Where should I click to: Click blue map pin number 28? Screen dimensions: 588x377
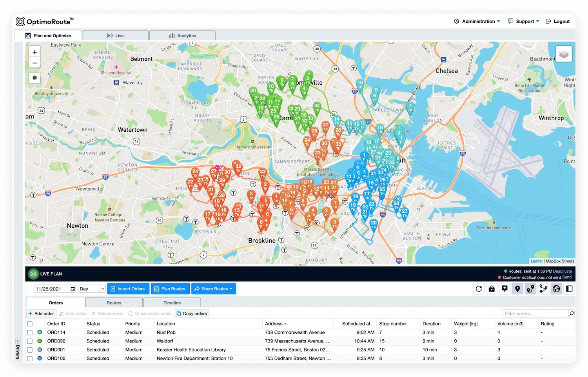pos(397,205)
